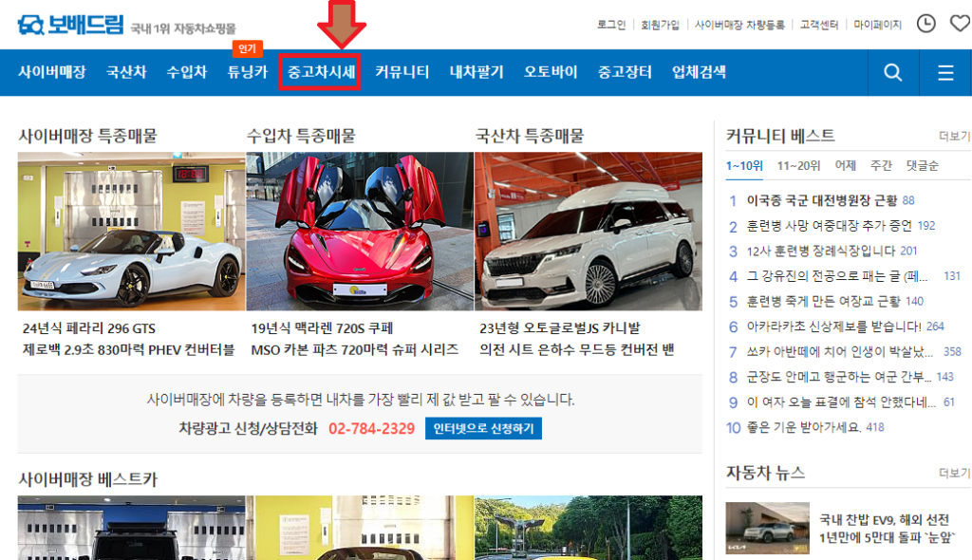Screen dimensions: 972x560
Task: Open the 중고차시세 menu item
Action: coord(321,72)
